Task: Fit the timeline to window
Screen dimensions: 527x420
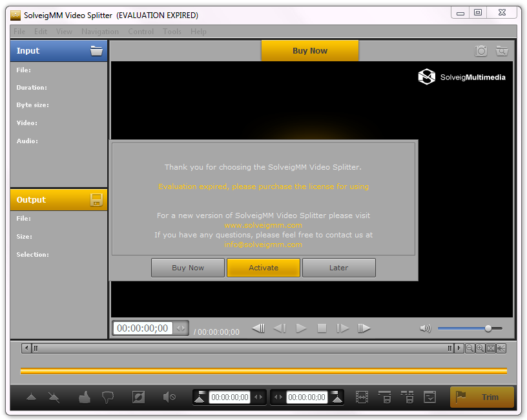Action: [491, 348]
